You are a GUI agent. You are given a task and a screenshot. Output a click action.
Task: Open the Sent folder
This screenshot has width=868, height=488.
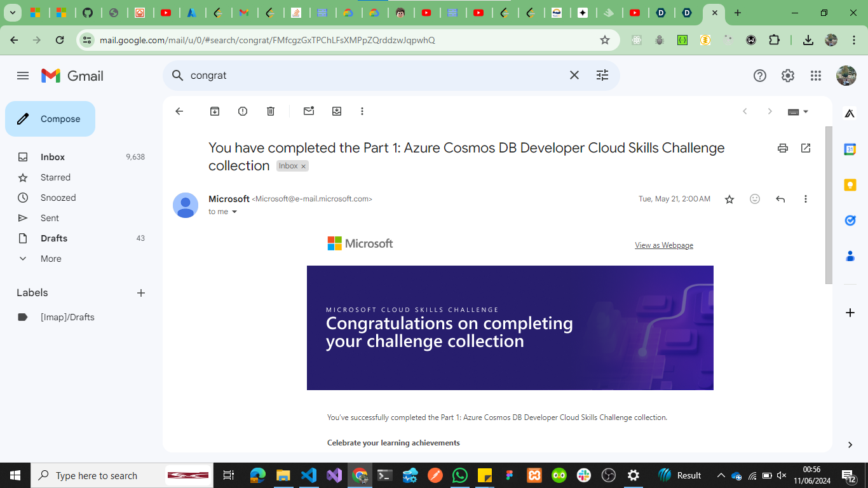(x=50, y=218)
